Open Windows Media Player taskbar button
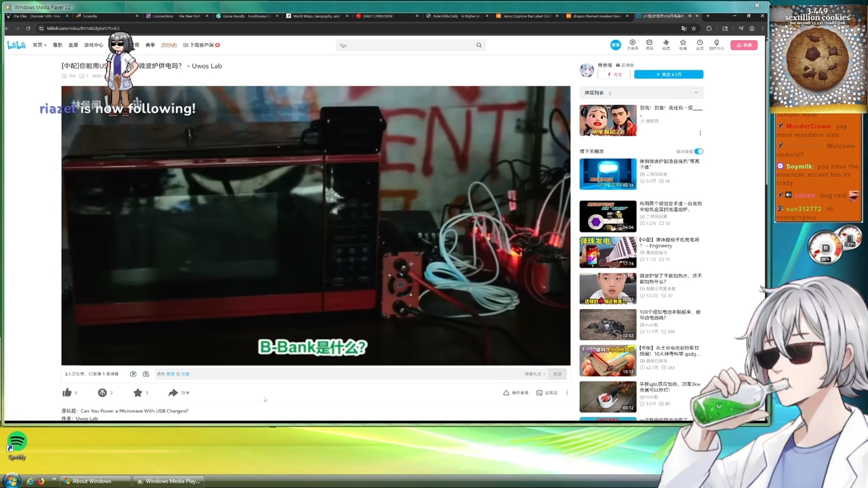Viewport: 868px width, 488px height. tap(167, 481)
